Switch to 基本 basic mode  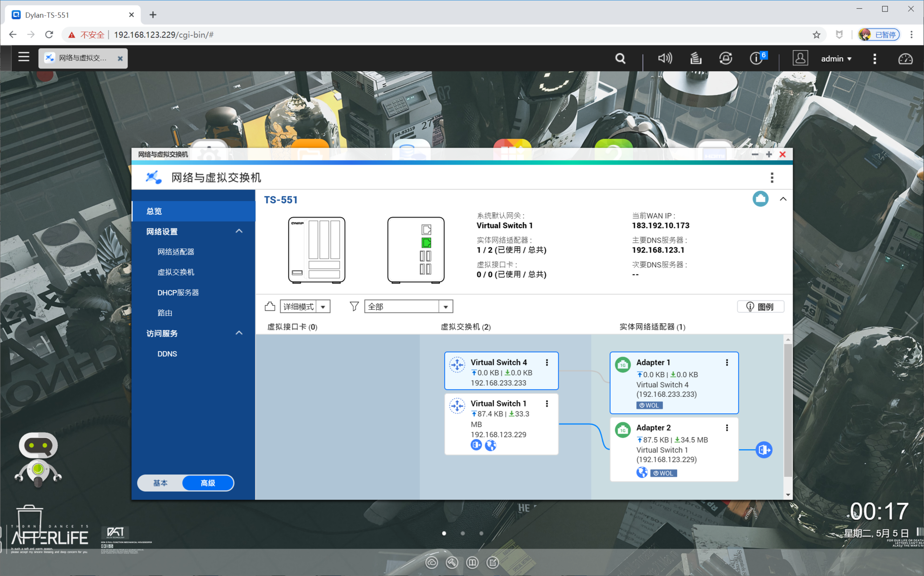[x=160, y=483]
